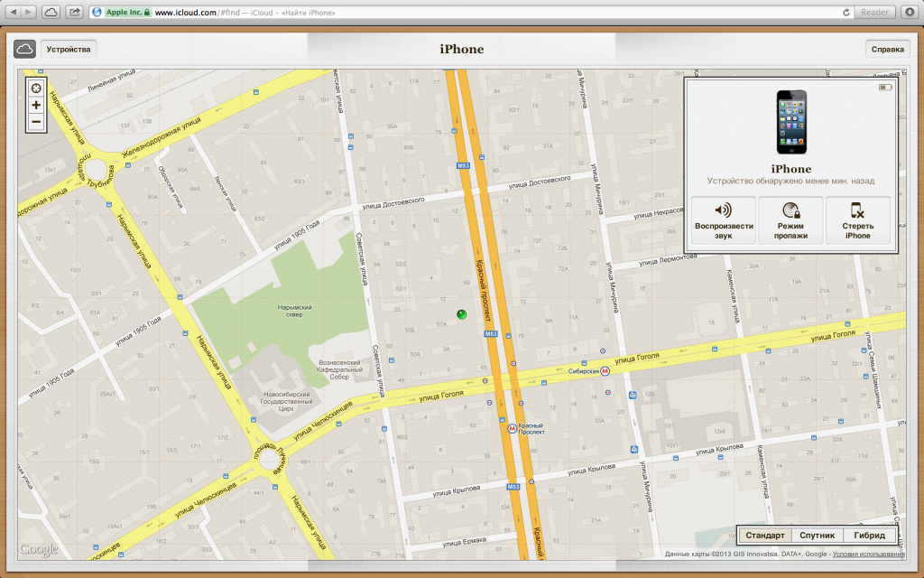
Task: Click the улица Ермака street label
Action: [x=465, y=543]
